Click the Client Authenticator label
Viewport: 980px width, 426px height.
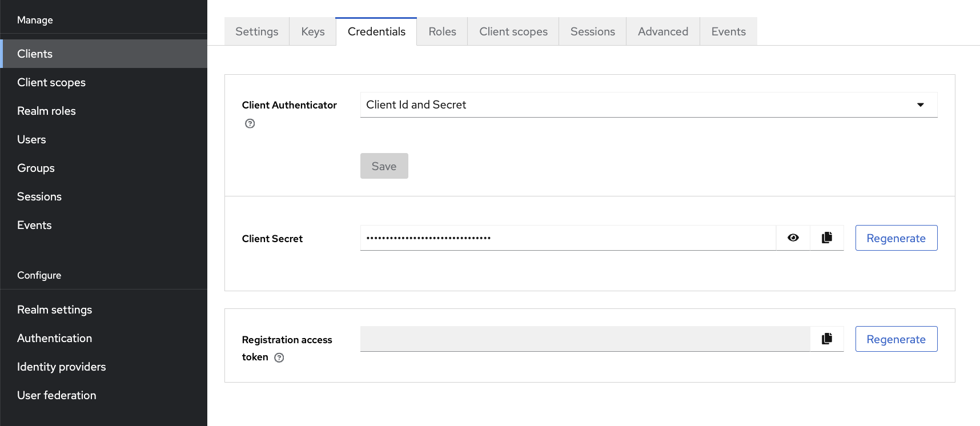coord(289,105)
